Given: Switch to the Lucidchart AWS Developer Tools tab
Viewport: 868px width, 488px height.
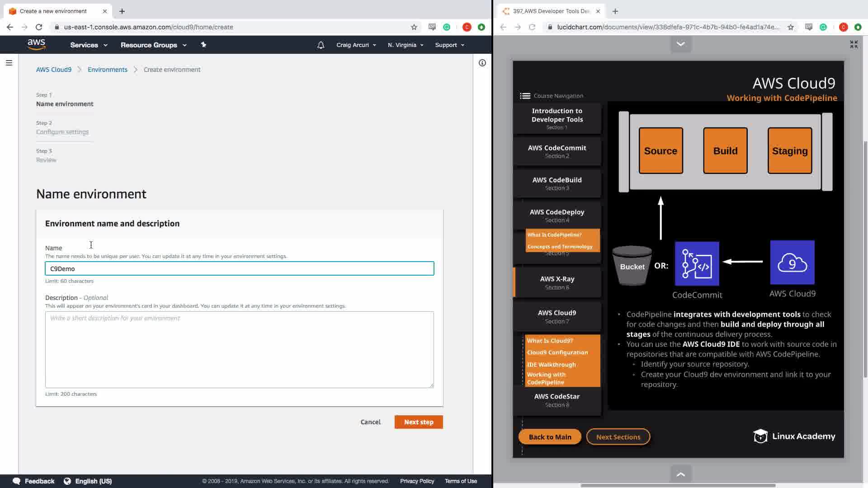Looking at the screenshot, I should 551,11.
